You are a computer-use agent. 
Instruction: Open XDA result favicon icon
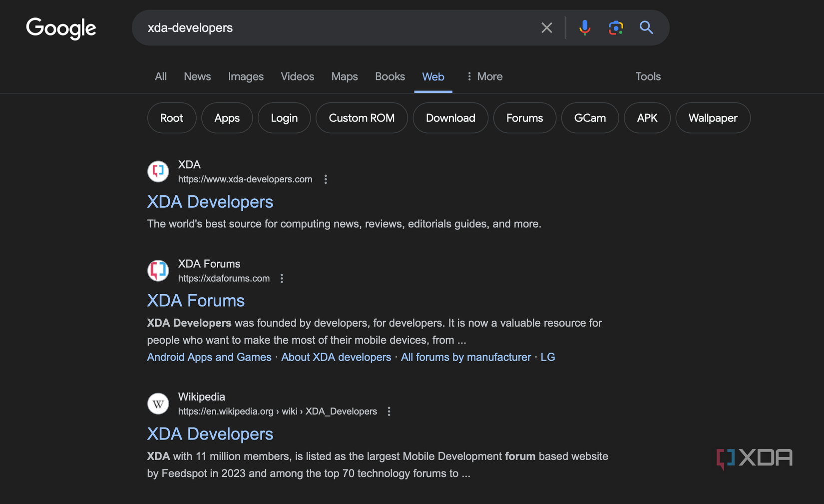pos(158,171)
